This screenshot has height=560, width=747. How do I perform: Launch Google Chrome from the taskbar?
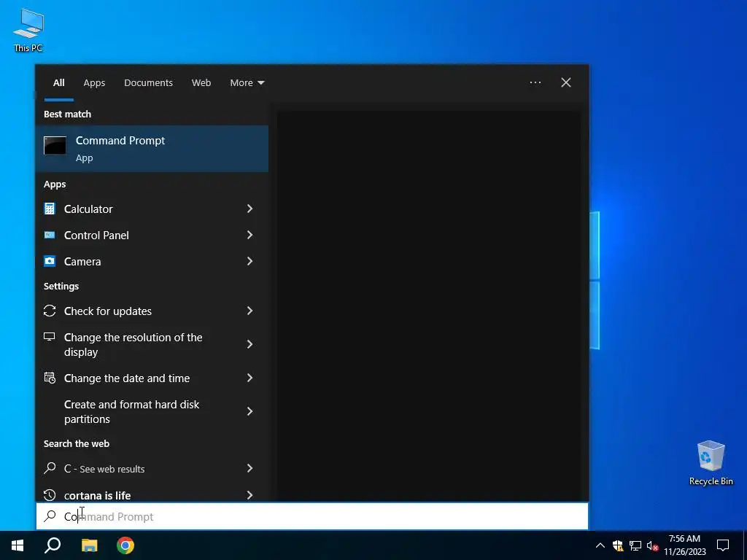pyautogui.click(x=125, y=545)
